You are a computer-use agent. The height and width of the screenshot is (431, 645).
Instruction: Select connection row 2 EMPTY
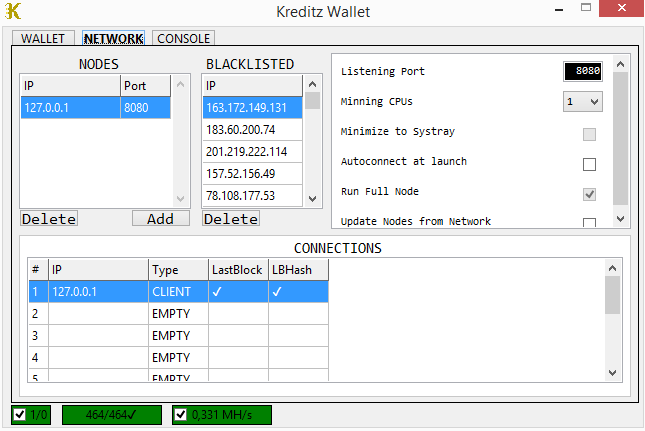pyautogui.click(x=179, y=314)
